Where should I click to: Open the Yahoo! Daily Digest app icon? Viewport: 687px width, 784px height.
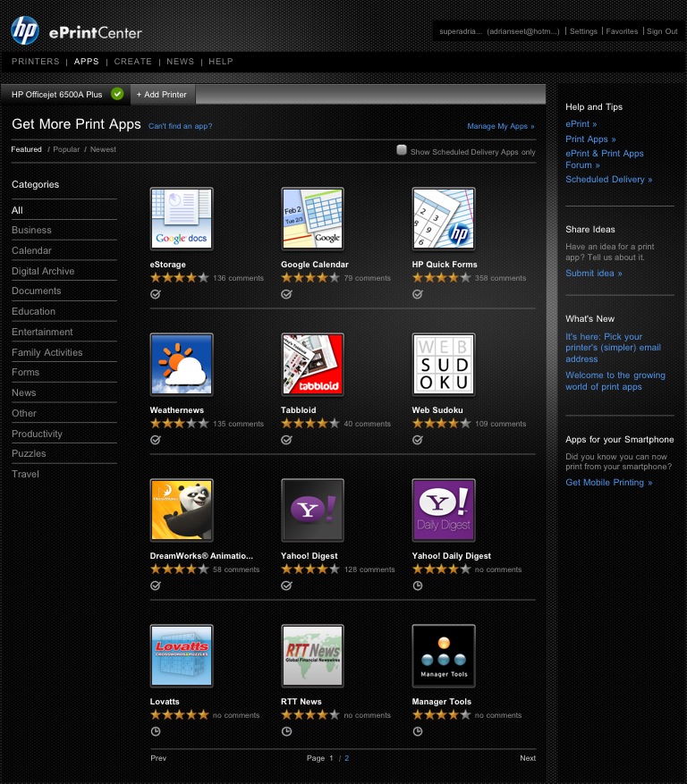(x=444, y=510)
